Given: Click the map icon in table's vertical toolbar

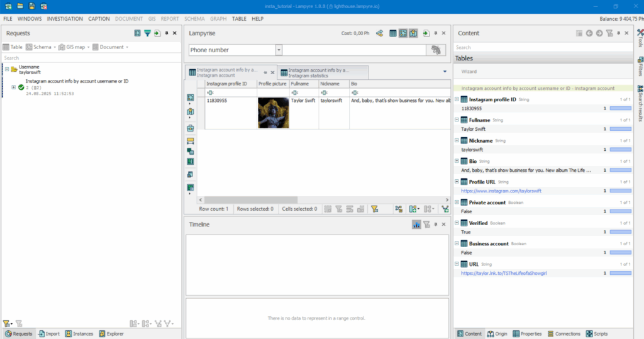Looking at the screenshot, I should pos(190,112).
